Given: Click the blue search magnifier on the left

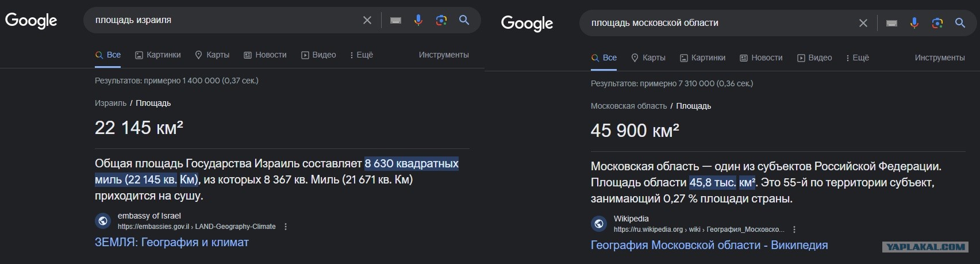Looking at the screenshot, I should (464, 20).
